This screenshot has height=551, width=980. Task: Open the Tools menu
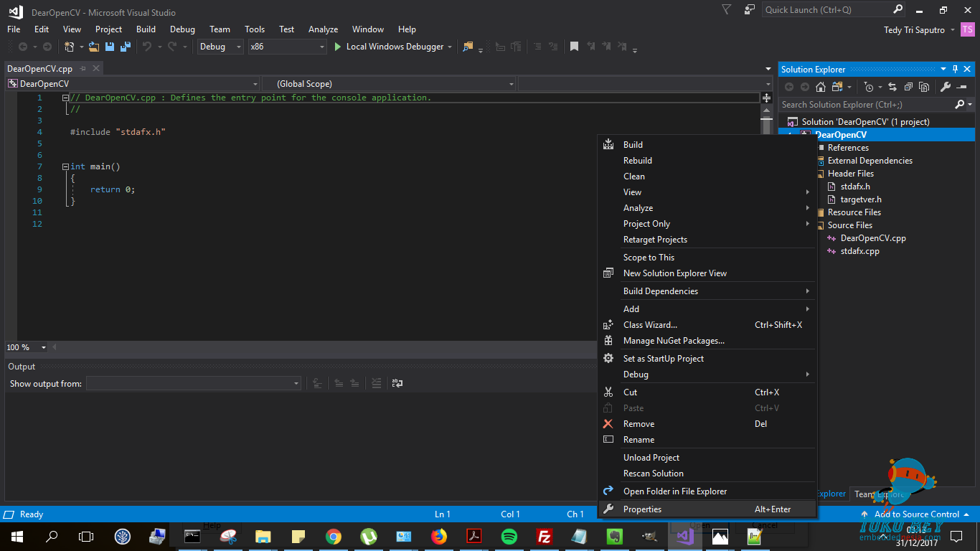[x=255, y=29]
